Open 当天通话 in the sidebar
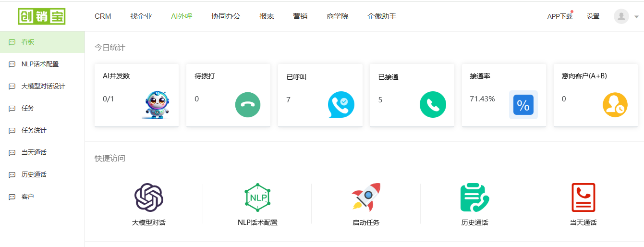This screenshot has width=644, height=247. click(x=42, y=152)
